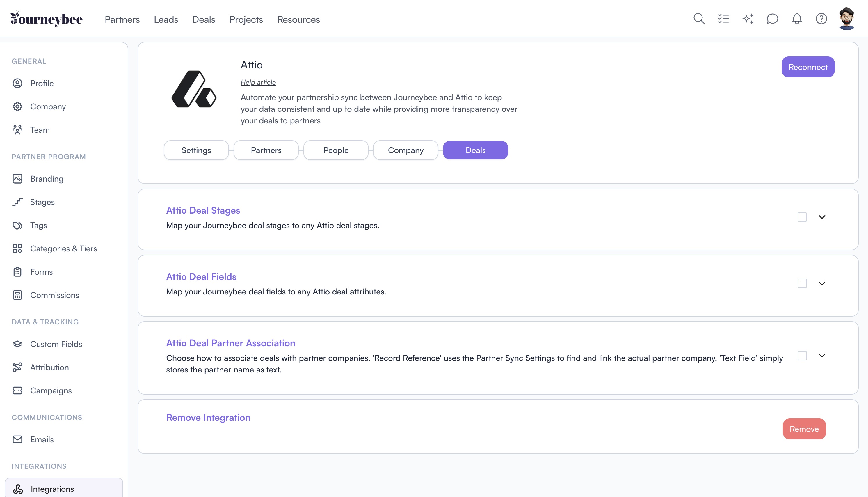Open the AI sparkle assistant icon
Image resolution: width=868 pixels, height=497 pixels.
pos(748,19)
